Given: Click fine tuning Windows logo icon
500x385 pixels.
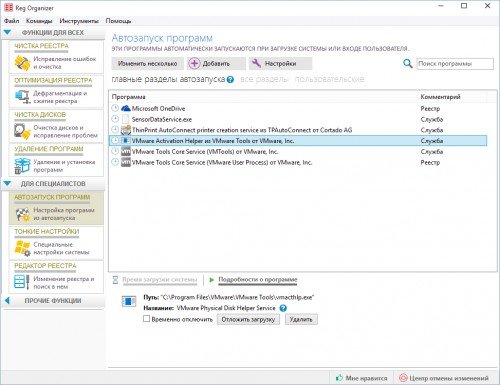Looking at the screenshot, I should [22, 248].
